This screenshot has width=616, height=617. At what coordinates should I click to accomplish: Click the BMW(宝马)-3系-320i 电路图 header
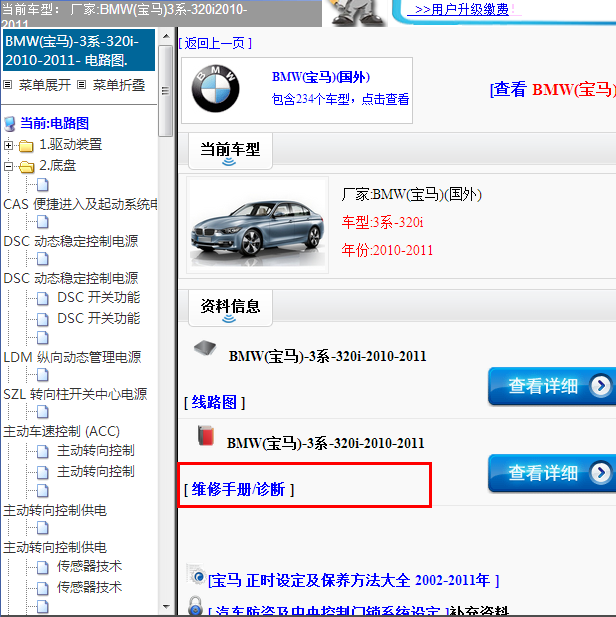[79, 50]
